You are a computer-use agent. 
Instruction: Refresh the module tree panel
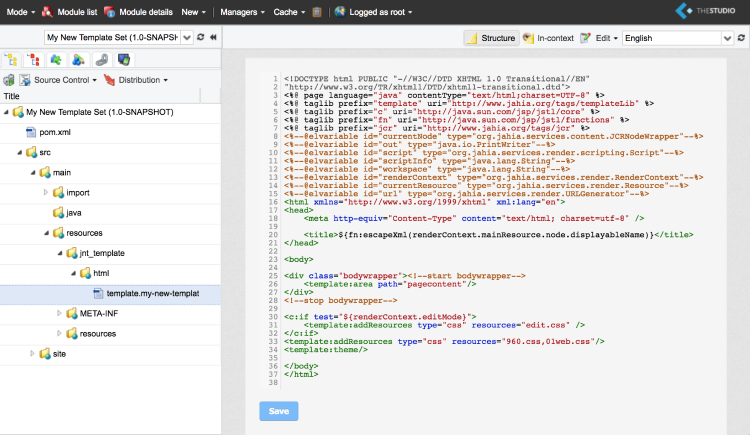201,37
